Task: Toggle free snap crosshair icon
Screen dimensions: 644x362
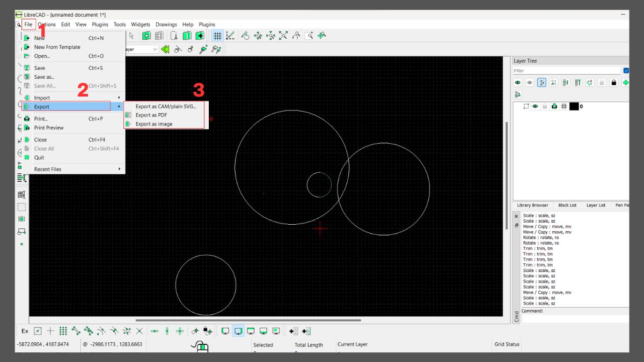Action: [50, 331]
